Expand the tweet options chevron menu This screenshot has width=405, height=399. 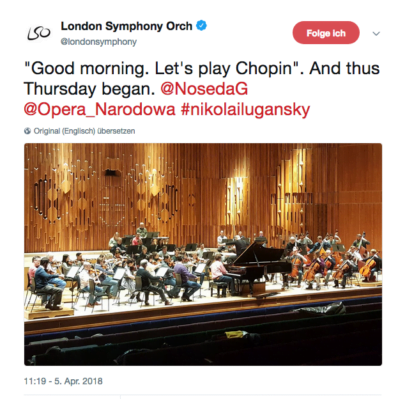[x=376, y=33]
